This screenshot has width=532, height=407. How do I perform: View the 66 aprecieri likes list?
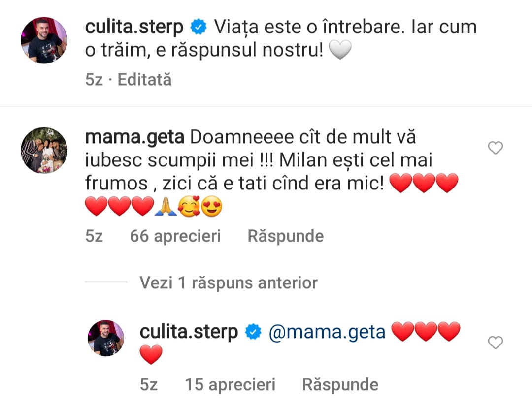coord(175,236)
